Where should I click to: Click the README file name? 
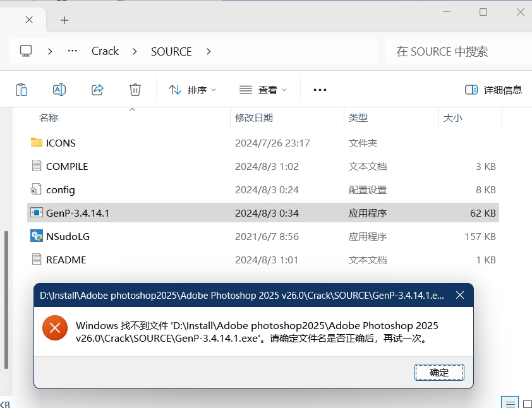click(x=66, y=260)
